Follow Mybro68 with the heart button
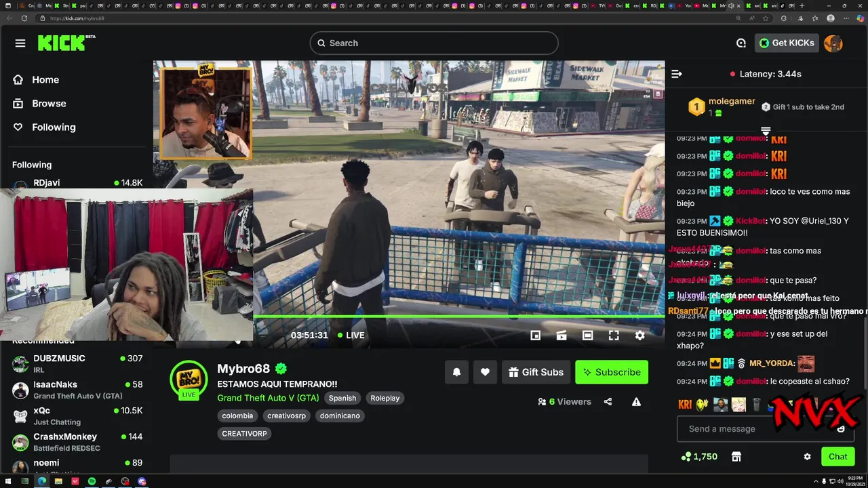This screenshot has height=488, width=868. click(485, 372)
